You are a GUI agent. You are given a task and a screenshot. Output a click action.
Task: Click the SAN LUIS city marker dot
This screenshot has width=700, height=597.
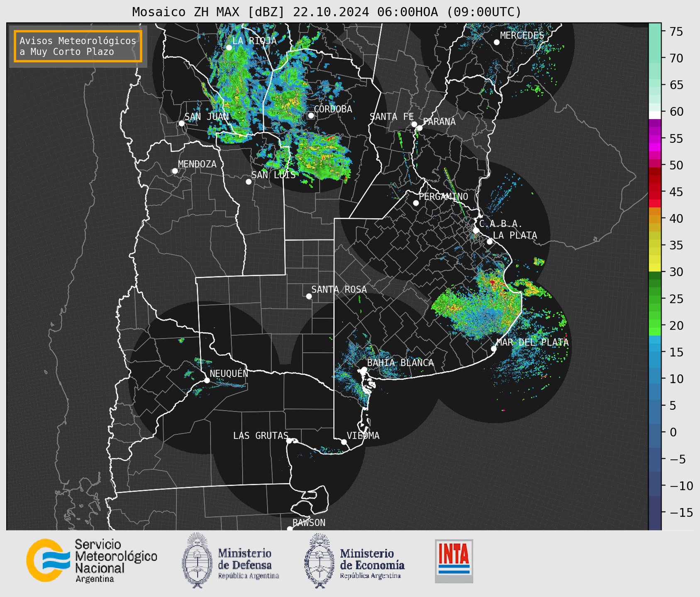249,182
